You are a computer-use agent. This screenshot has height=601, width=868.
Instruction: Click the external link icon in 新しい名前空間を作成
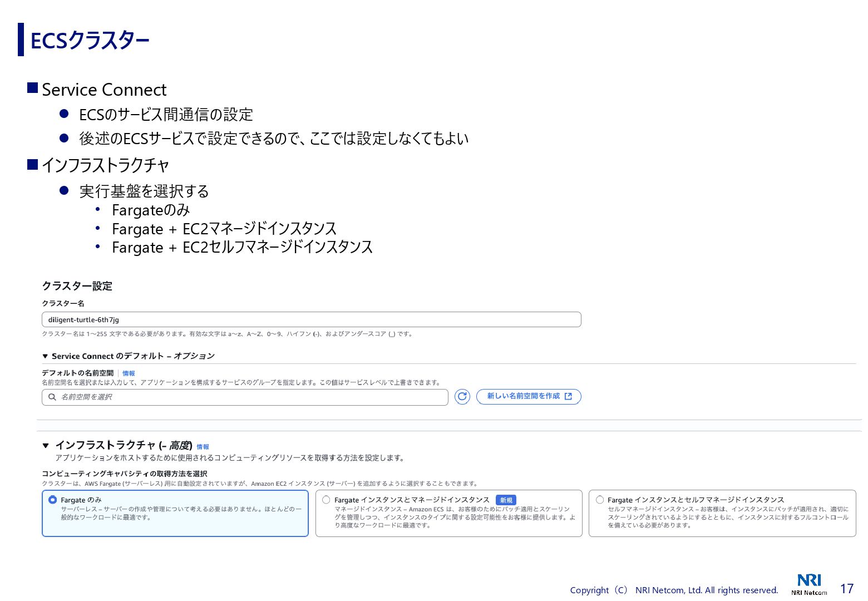(x=568, y=396)
